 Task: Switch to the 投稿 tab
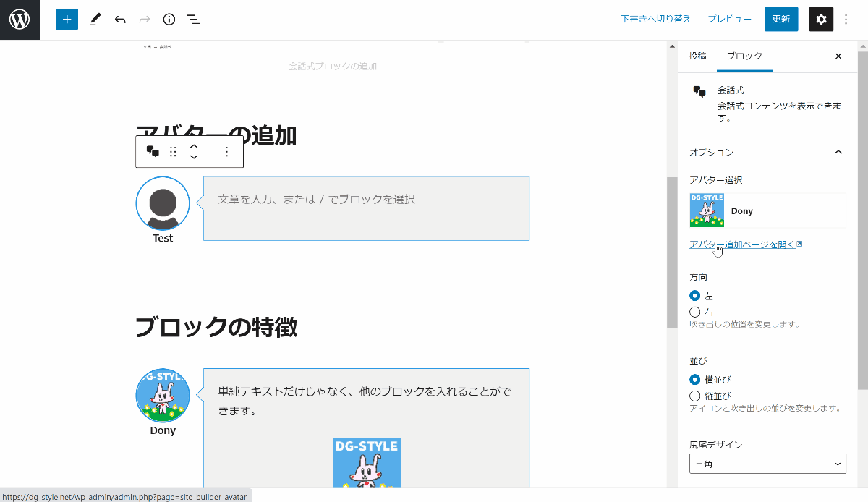697,56
